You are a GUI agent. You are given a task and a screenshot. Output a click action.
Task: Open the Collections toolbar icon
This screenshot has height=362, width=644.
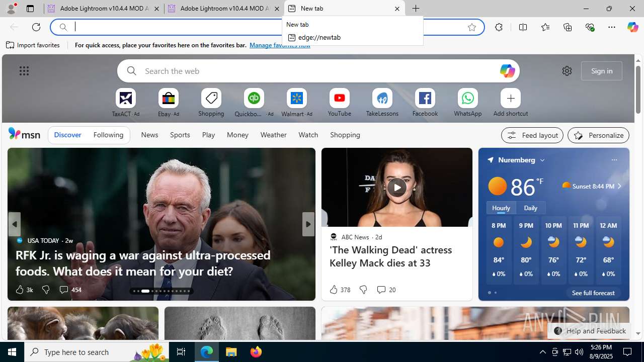pos(568,27)
